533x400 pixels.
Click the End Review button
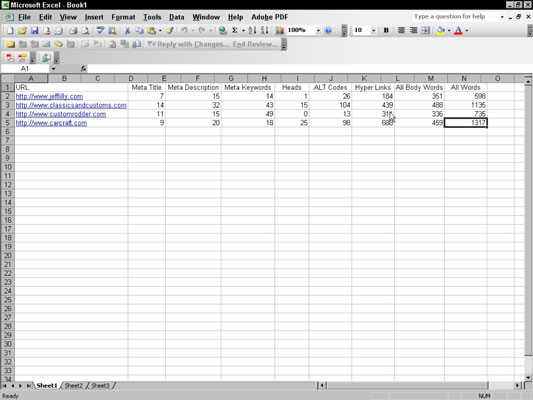(x=255, y=44)
